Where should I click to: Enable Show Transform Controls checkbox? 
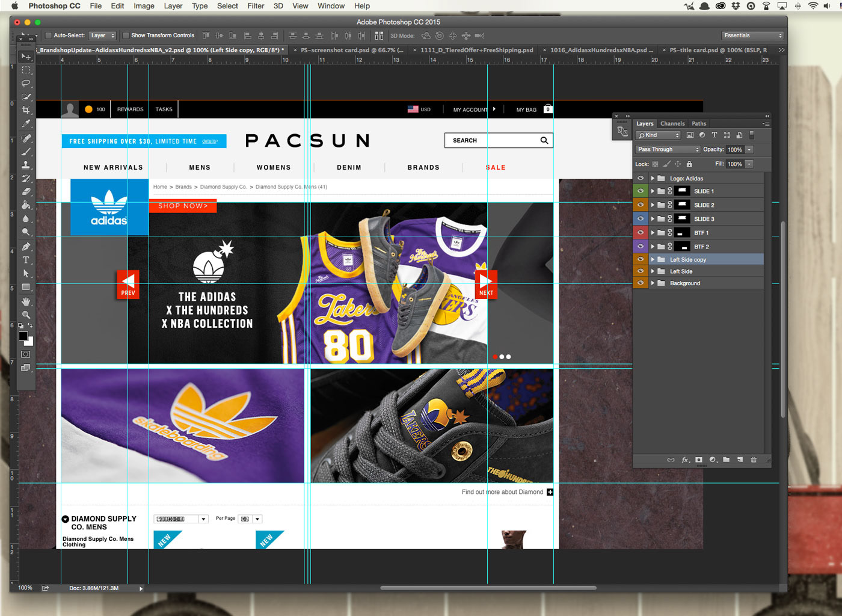tap(126, 35)
